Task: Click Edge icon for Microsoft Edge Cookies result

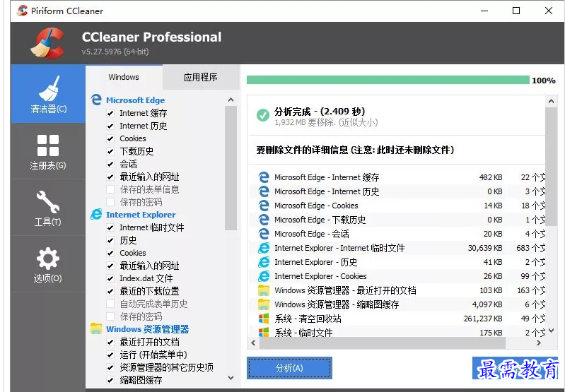Action: (264, 205)
